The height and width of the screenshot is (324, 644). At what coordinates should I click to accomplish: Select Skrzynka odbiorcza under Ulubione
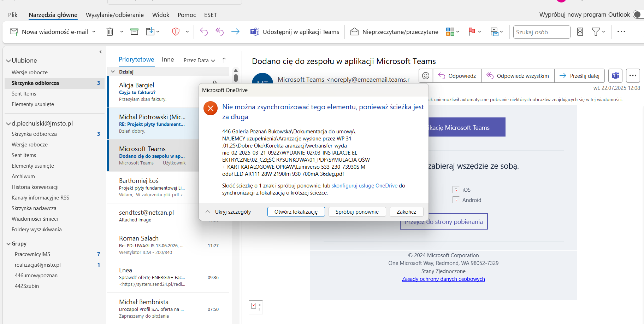(54, 83)
